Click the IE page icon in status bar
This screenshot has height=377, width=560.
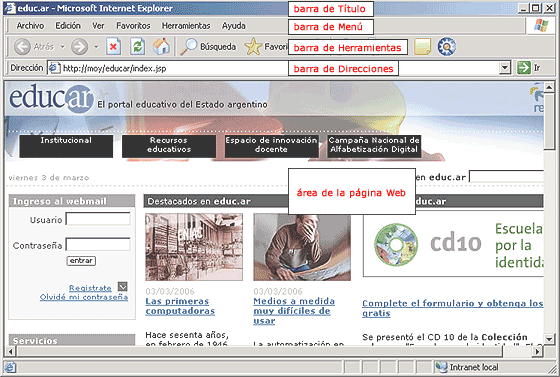pyautogui.click(x=10, y=367)
